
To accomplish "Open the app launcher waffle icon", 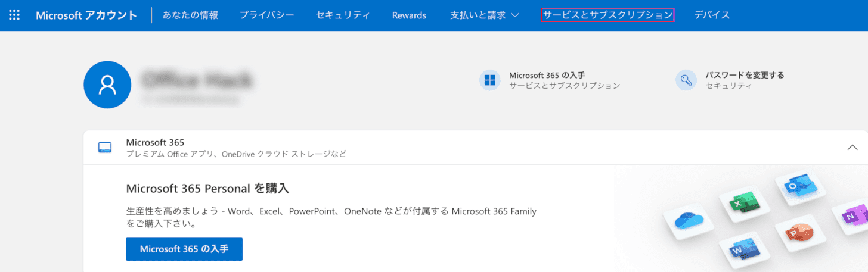I will click(14, 15).
